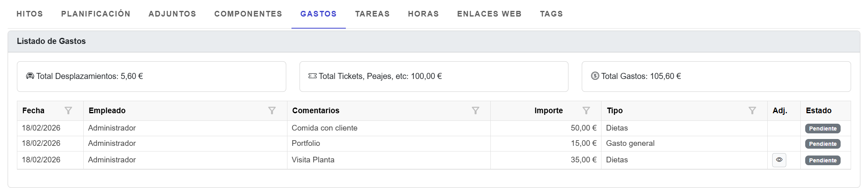Viewport: 868px width, 195px height.
Task: Open the Tareas tab
Action: (x=372, y=14)
